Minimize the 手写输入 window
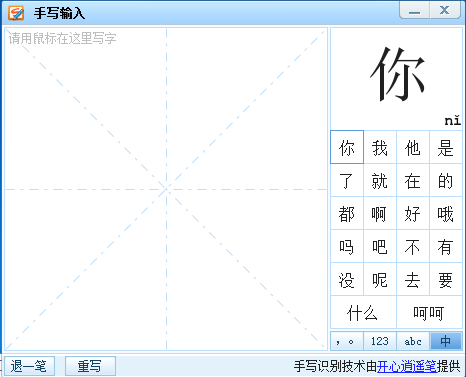 415,10
